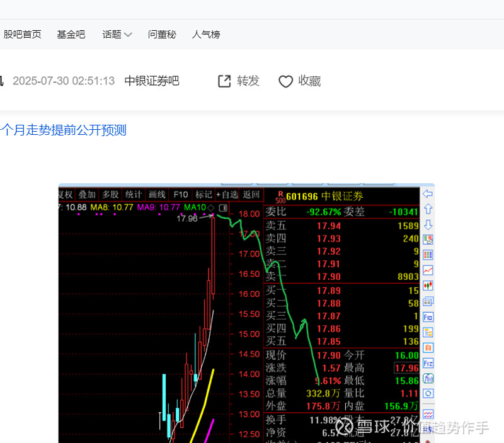Screen dimensions: 504x443
Task: Click the 委差 value -10341
Action: point(404,212)
